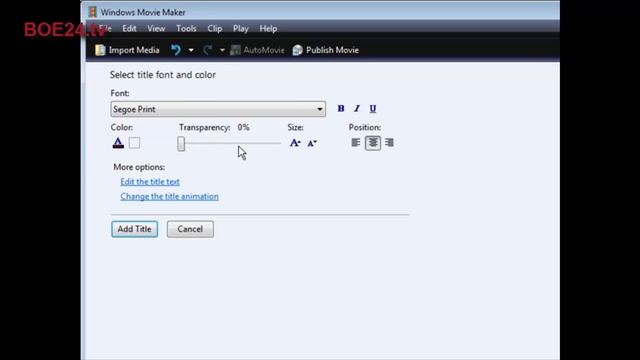Open the undo history dropdown arrow
The height and width of the screenshot is (360, 640).
click(x=191, y=50)
